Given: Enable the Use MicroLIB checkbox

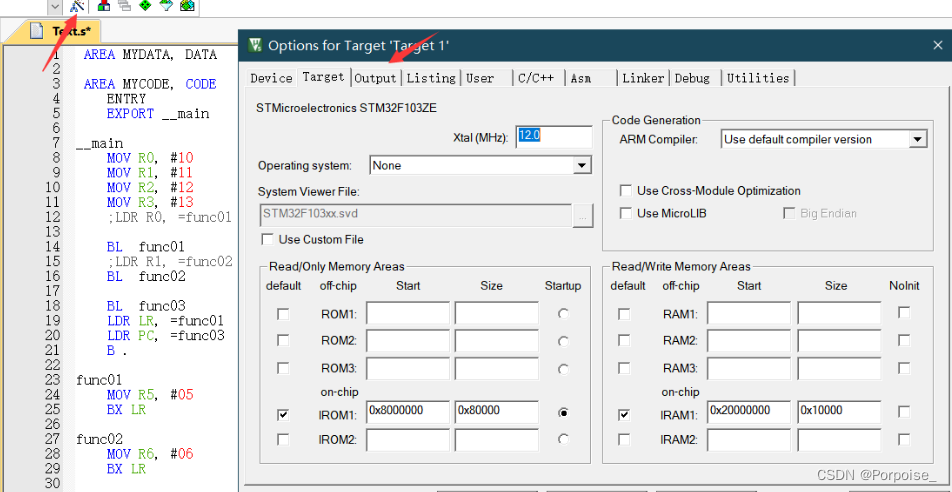Looking at the screenshot, I should [625, 213].
